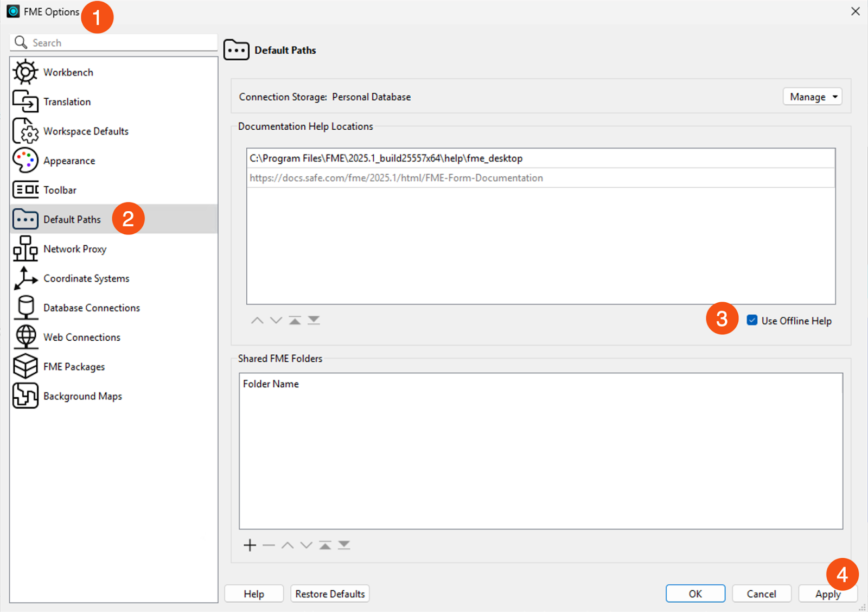Add a shared FME folder with plus
Screen dimensions: 868x612
250,545
